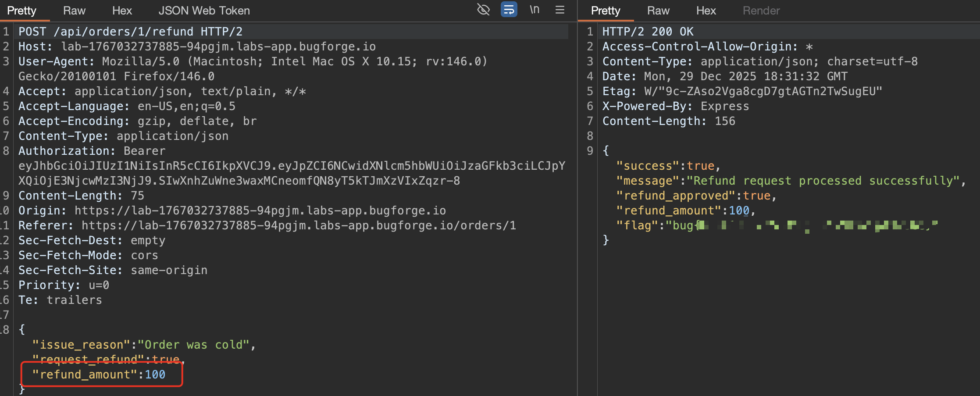Toggle the \n non-printable characters button
The width and height of the screenshot is (980, 396).
[x=534, y=10]
